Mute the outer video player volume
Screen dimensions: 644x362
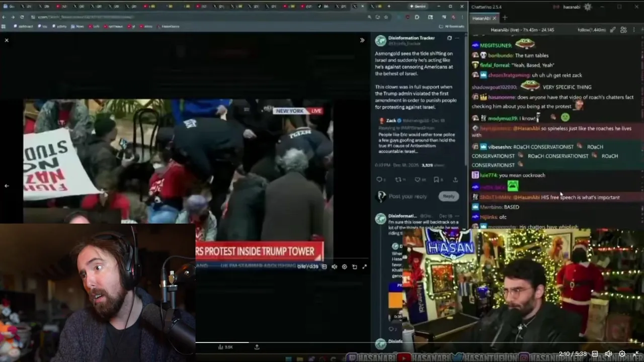[x=608, y=353]
